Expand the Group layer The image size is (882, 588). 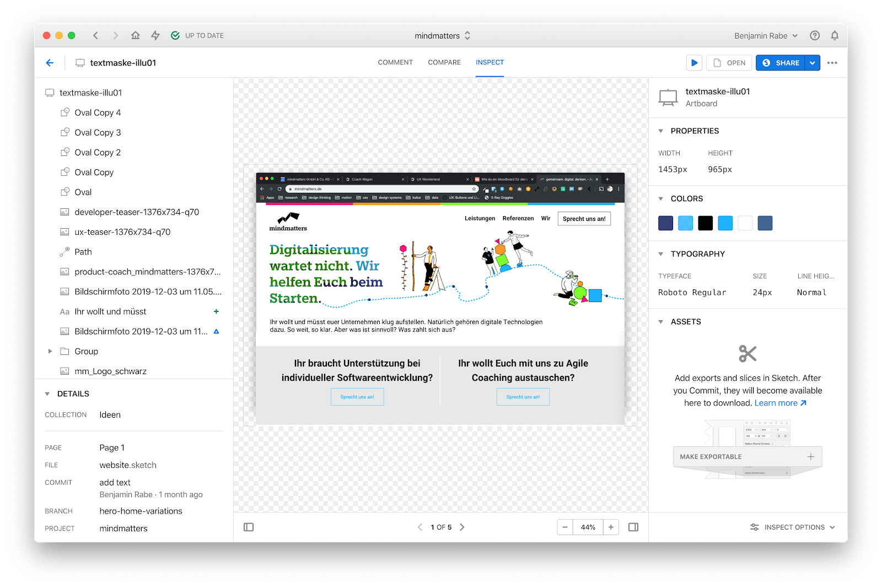(50, 351)
